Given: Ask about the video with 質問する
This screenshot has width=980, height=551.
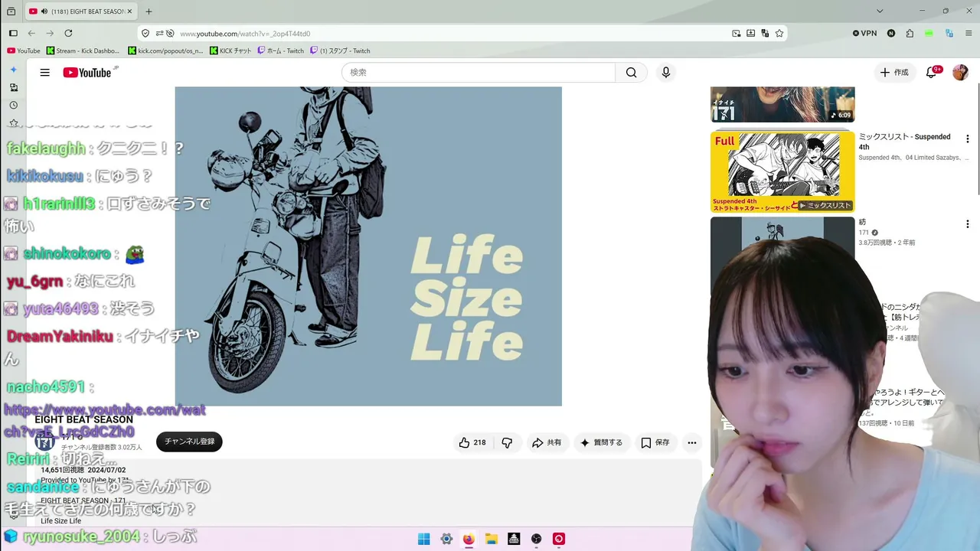Looking at the screenshot, I should tap(602, 442).
